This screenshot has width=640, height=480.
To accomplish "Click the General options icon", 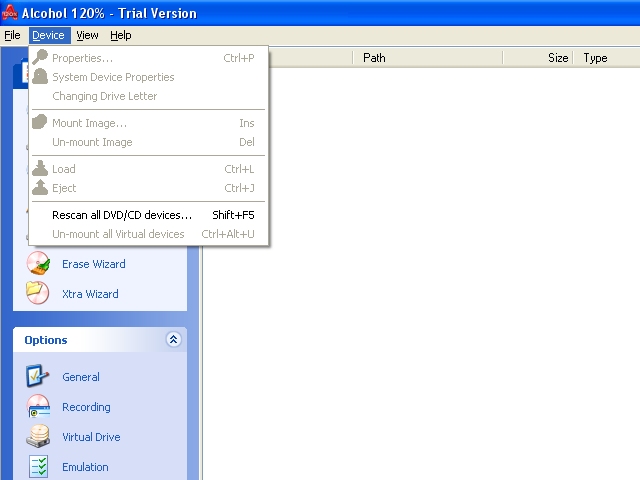I will point(38,376).
